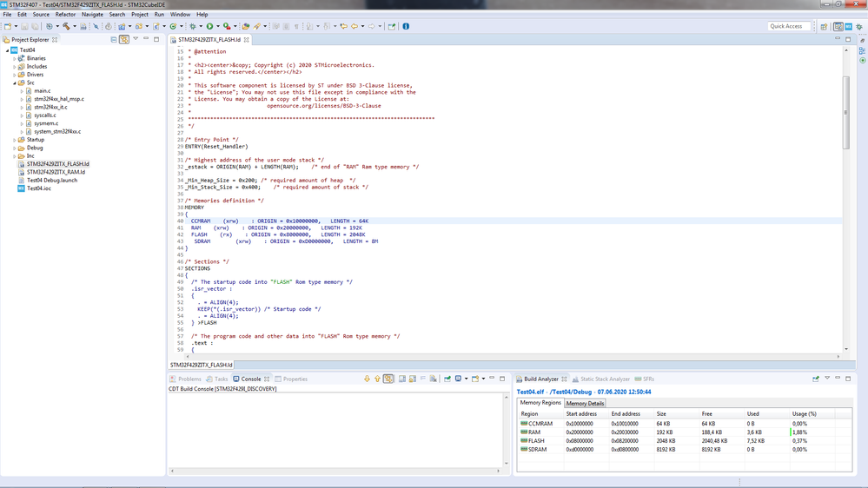Image resolution: width=868 pixels, height=488 pixels.
Task: Click the Debug bug icon
Action: [x=193, y=26]
